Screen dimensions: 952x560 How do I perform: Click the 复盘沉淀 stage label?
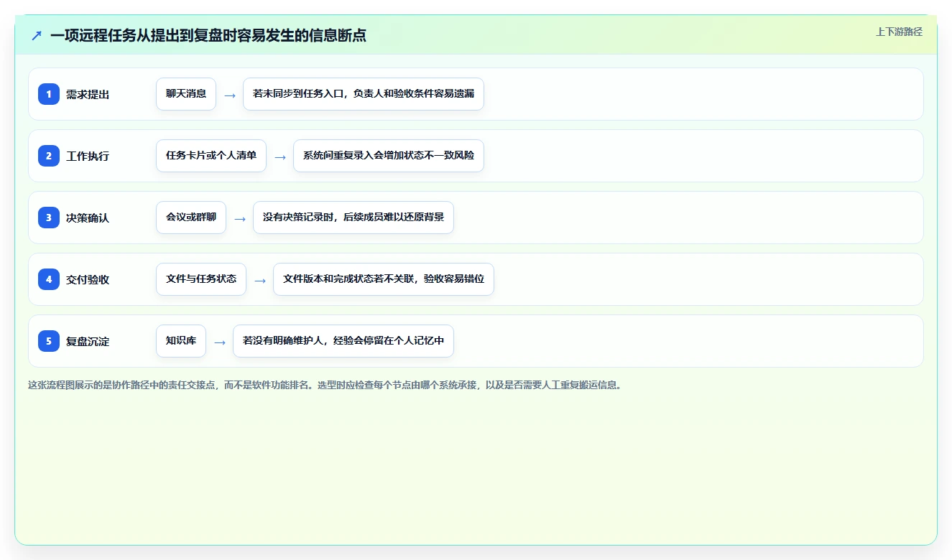click(88, 341)
